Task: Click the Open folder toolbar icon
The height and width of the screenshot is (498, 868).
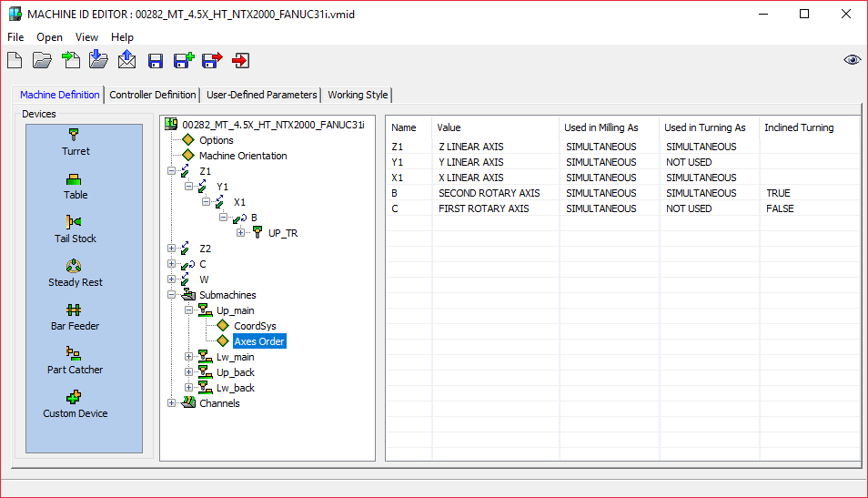Action: [42, 60]
